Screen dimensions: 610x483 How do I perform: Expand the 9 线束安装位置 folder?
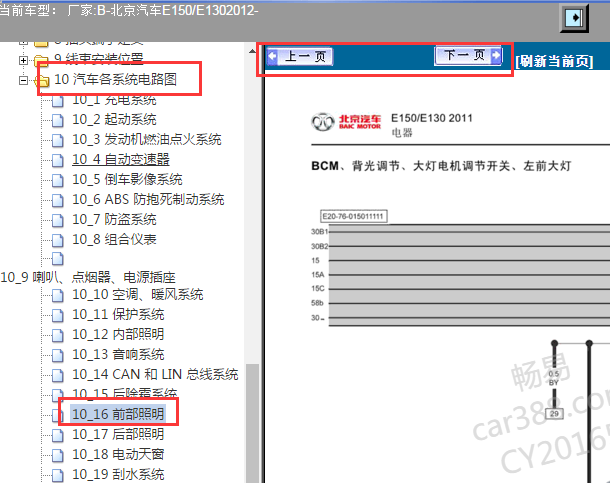[23, 60]
